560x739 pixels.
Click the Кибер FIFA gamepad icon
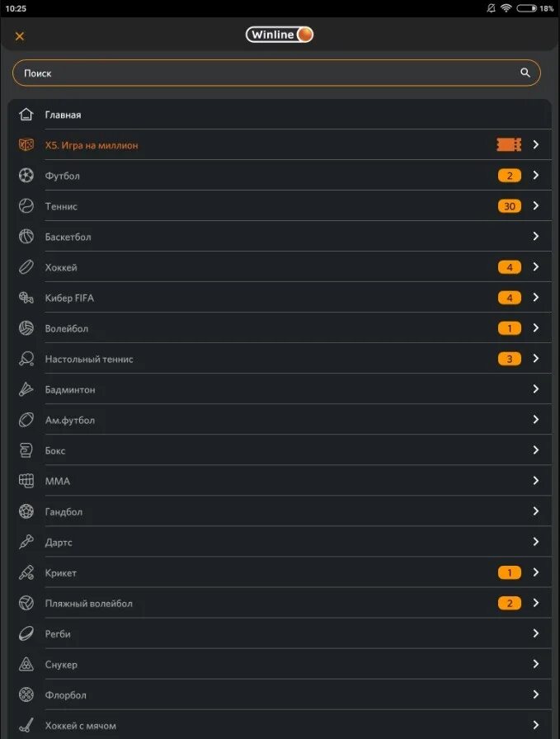26,298
